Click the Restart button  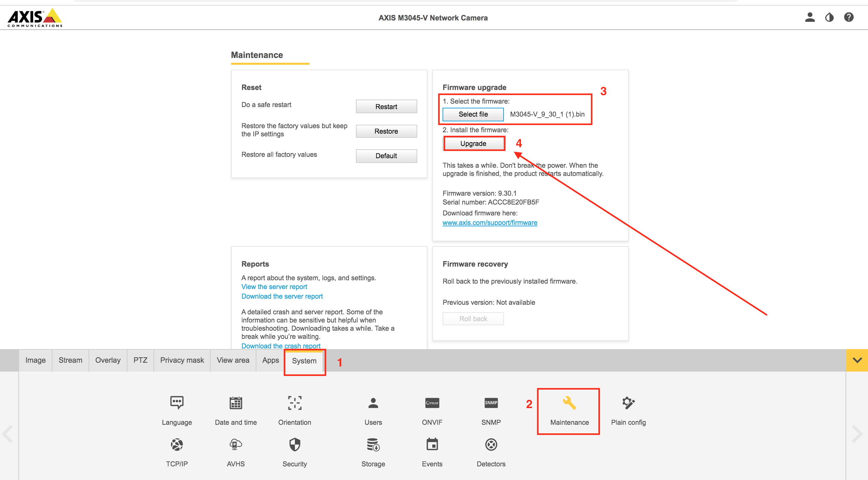click(386, 107)
